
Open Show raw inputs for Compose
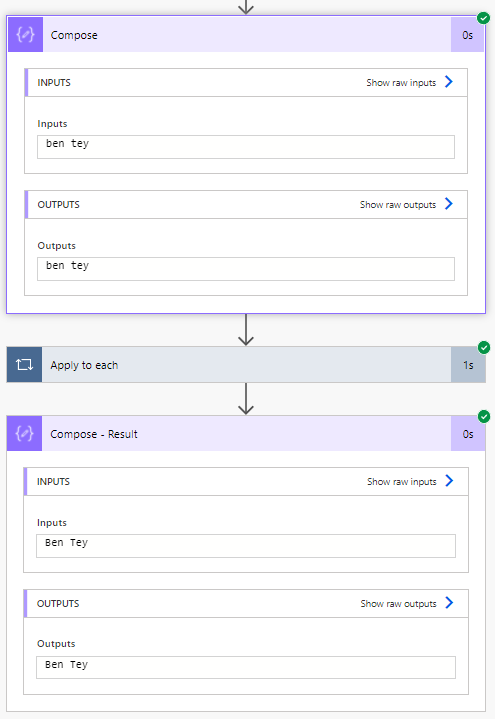pyautogui.click(x=401, y=83)
